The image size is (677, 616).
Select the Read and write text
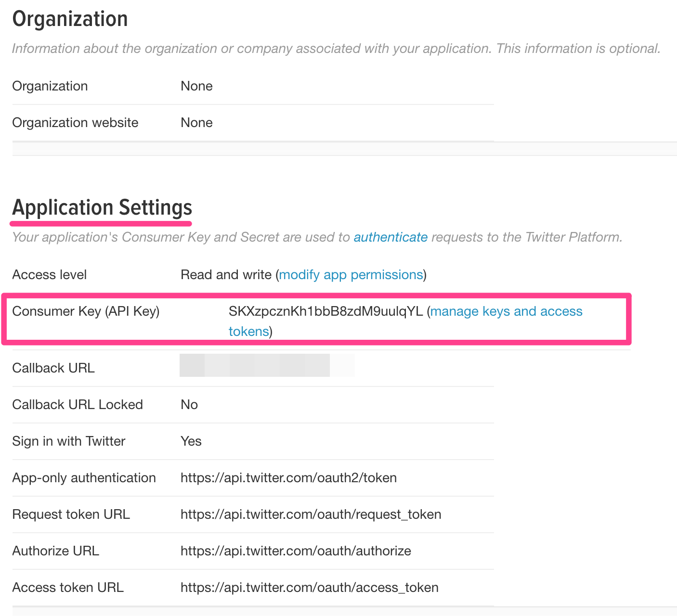(226, 275)
